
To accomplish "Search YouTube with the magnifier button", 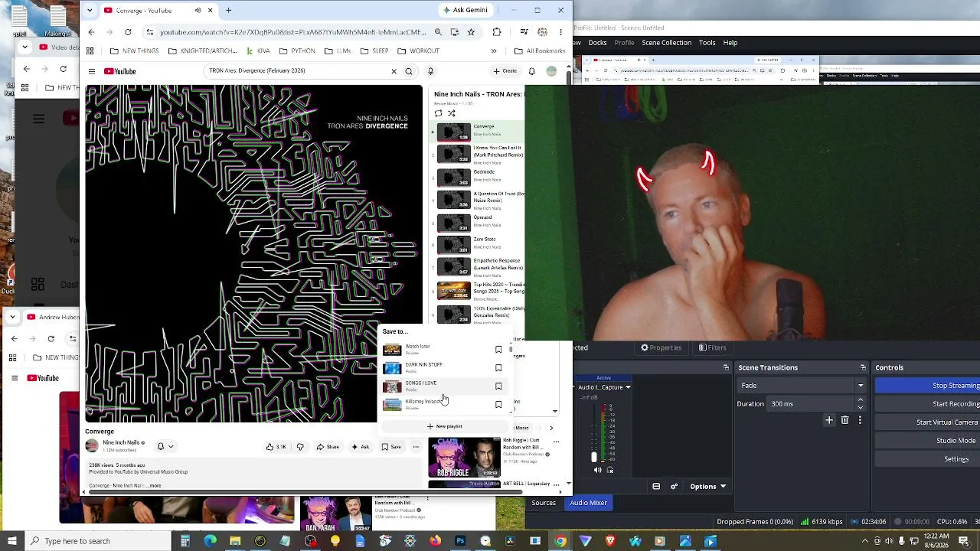I will click(x=409, y=71).
